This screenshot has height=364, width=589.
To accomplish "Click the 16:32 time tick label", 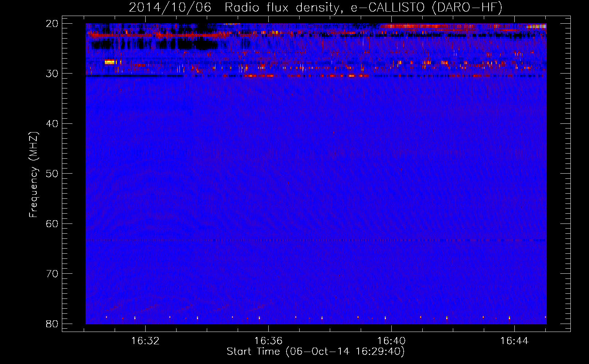I will click(x=146, y=341).
